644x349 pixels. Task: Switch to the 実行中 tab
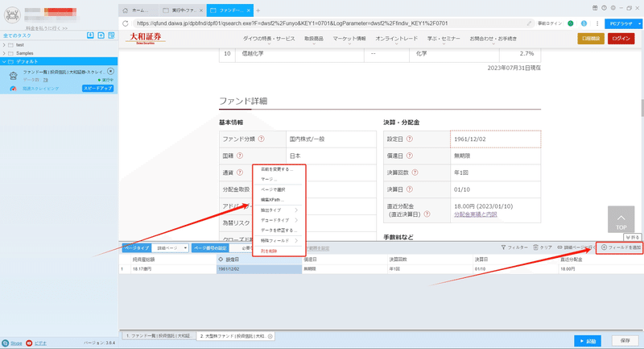tap(182, 10)
